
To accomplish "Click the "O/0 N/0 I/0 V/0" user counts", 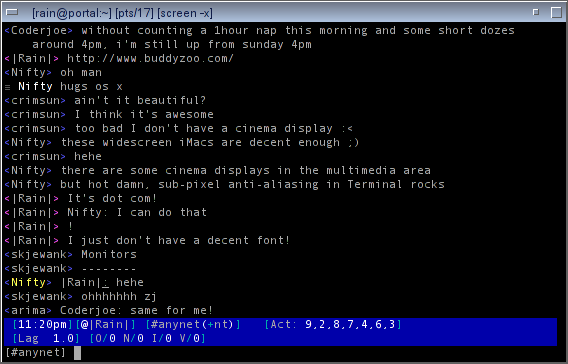I will (147, 338).
